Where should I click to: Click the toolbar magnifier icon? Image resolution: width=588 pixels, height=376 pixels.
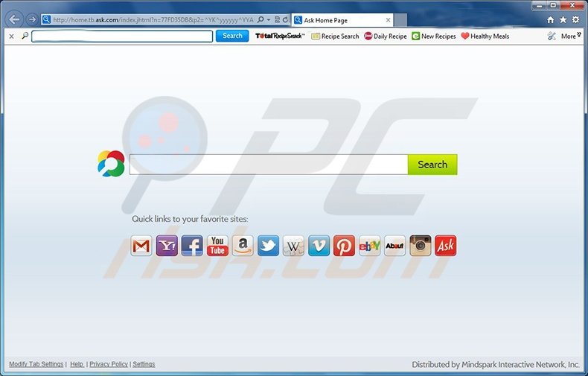click(x=25, y=36)
